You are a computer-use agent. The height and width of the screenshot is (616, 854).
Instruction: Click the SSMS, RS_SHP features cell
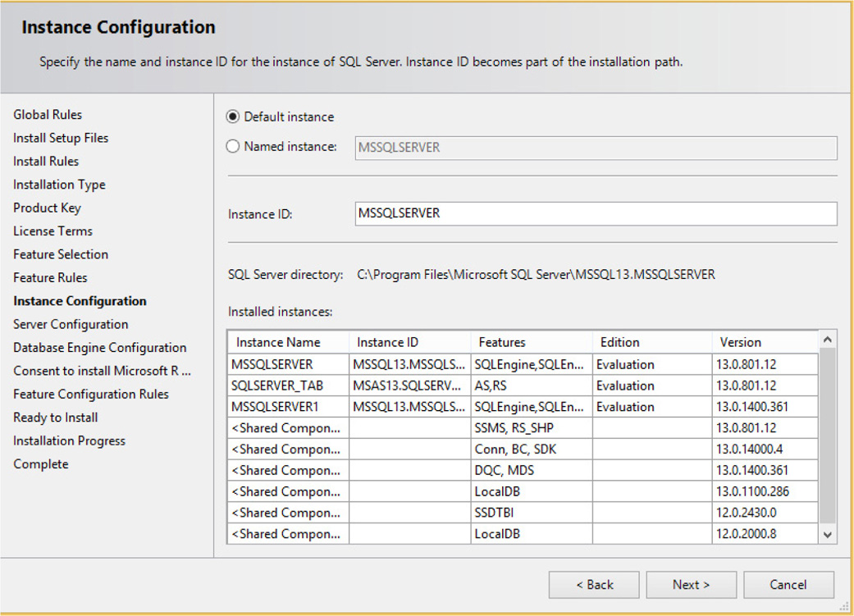(532, 428)
